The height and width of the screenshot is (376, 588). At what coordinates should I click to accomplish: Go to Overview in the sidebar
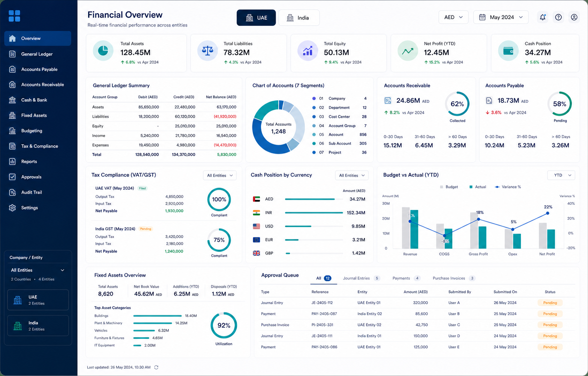(x=37, y=38)
